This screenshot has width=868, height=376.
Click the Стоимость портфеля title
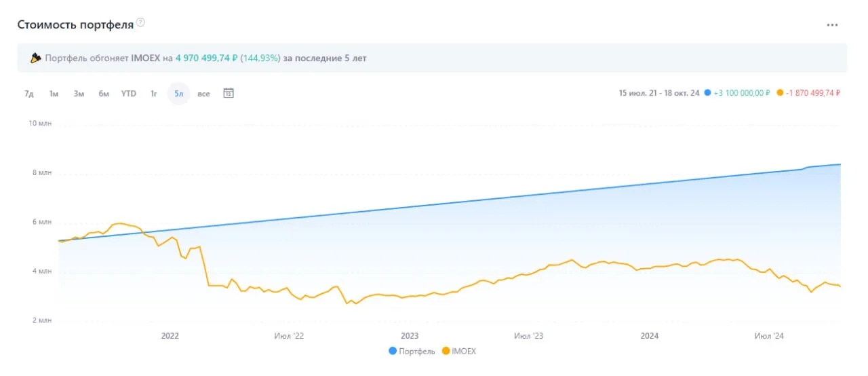[x=75, y=24]
